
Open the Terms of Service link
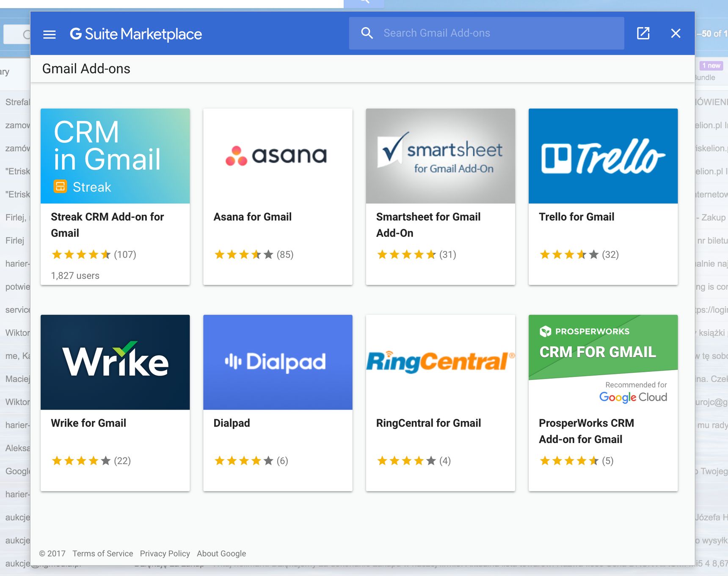(102, 554)
